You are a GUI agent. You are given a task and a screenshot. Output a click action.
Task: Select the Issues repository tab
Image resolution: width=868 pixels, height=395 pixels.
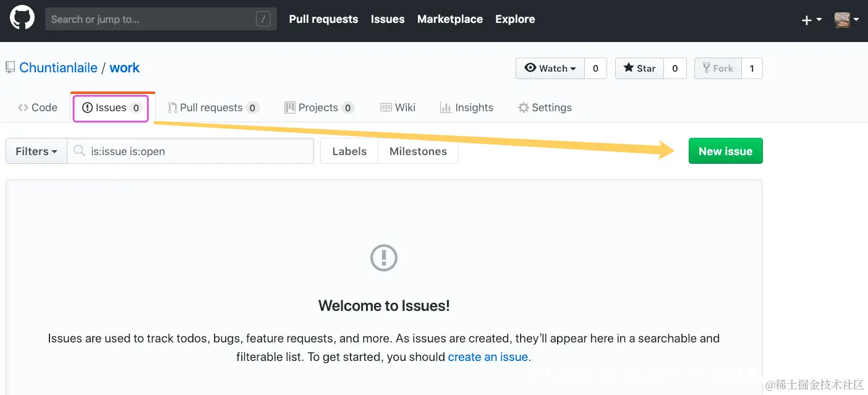pos(111,108)
